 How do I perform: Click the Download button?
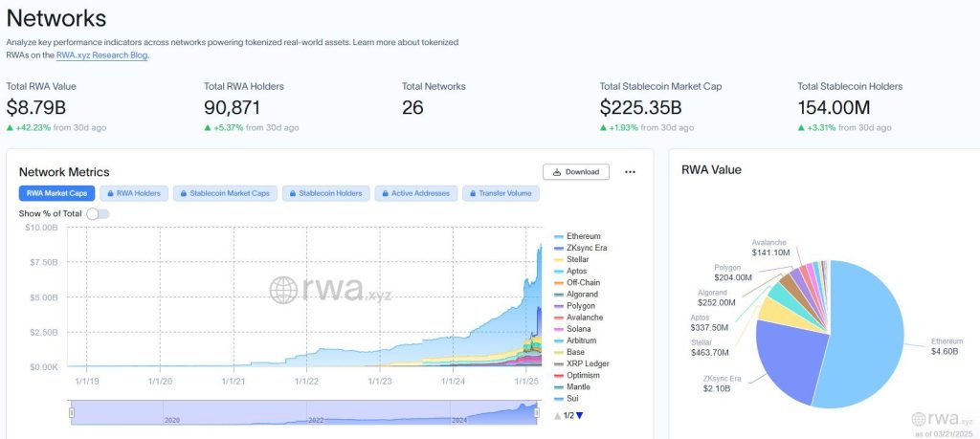575,172
